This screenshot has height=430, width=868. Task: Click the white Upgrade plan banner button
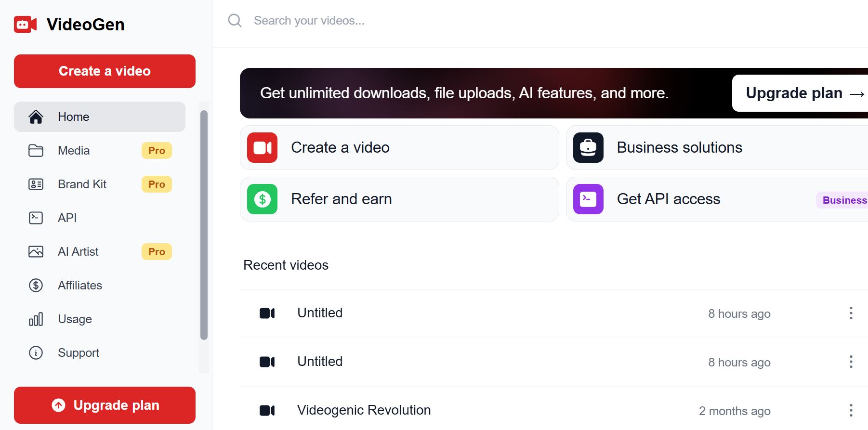pyautogui.click(x=800, y=93)
